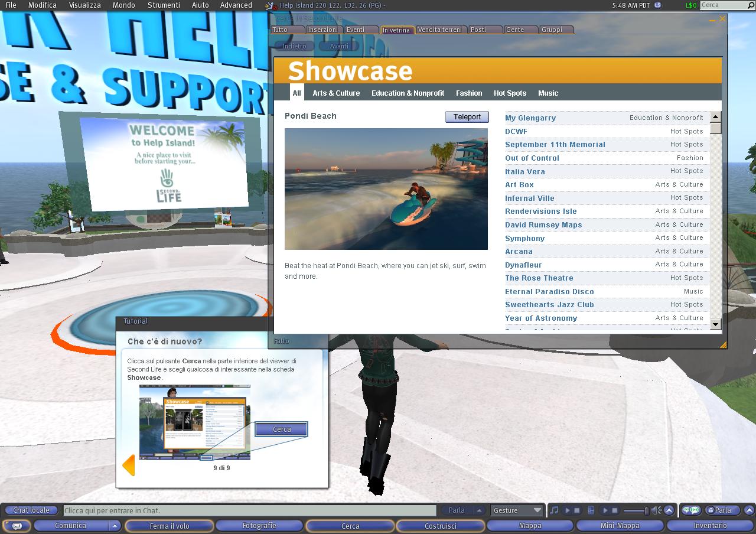Open the Gesture dropdown

coord(517,510)
